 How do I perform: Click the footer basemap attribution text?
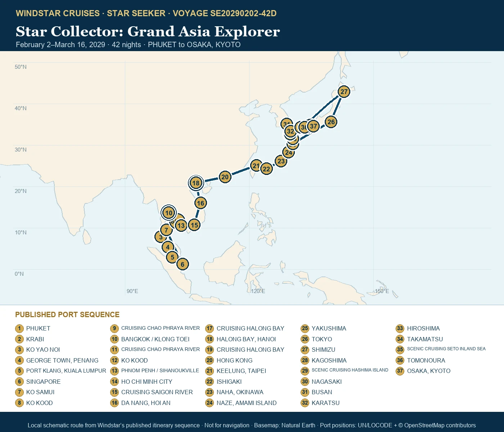click(252, 425)
